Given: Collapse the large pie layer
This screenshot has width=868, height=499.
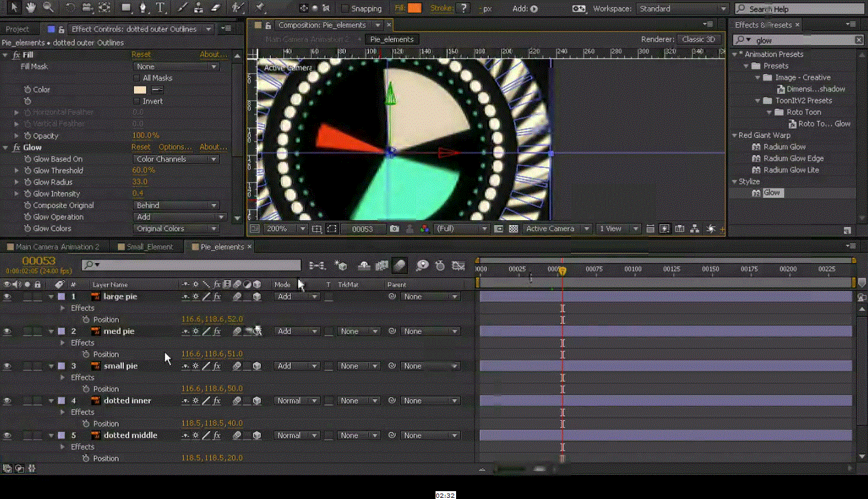Looking at the screenshot, I should pyautogui.click(x=51, y=296).
